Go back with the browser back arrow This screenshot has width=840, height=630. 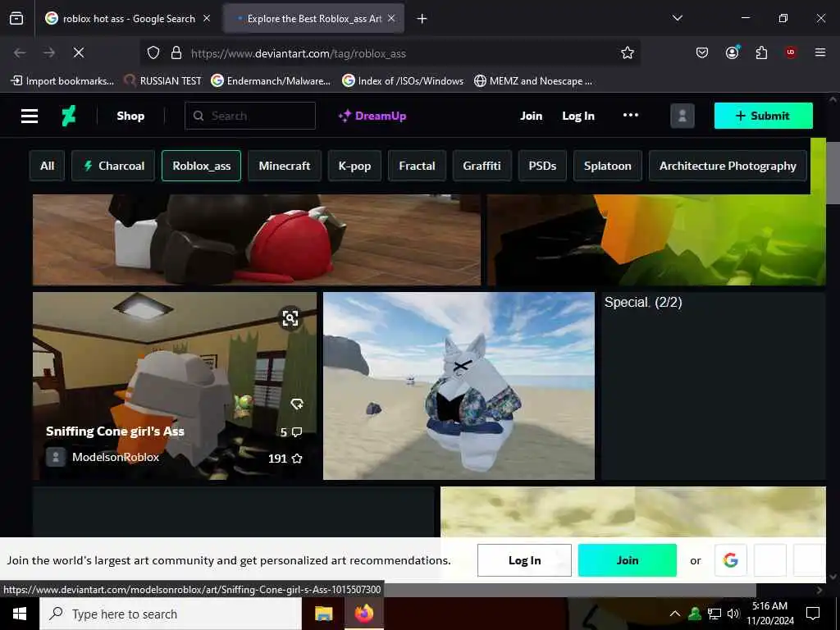coord(20,52)
